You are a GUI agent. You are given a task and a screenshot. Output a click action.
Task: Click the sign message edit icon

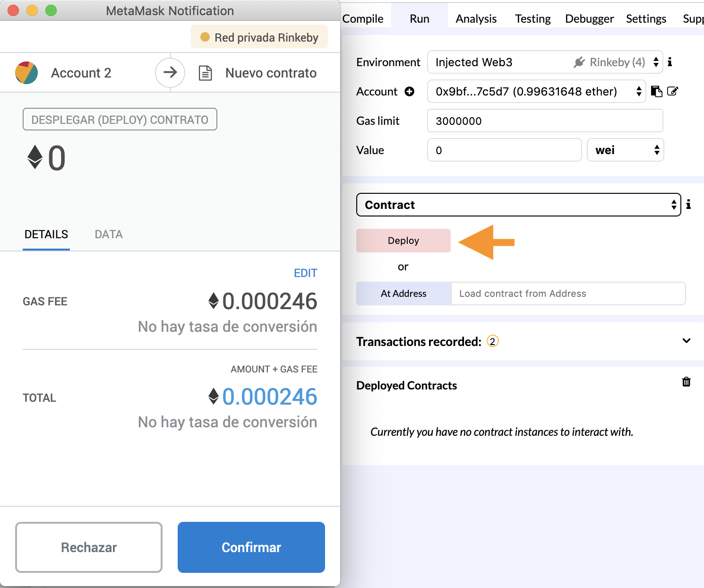[673, 91]
